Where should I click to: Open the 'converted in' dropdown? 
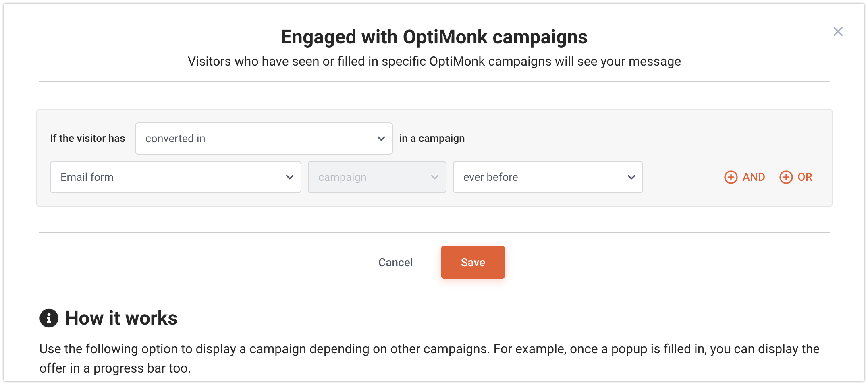point(264,139)
